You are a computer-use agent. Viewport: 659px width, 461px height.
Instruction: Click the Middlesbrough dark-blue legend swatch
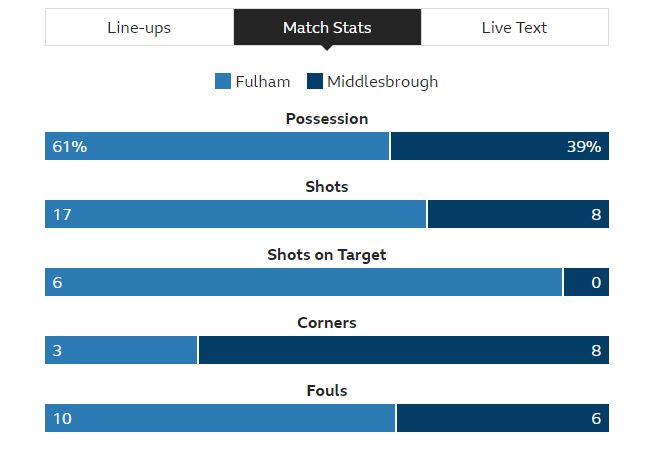[x=315, y=81]
